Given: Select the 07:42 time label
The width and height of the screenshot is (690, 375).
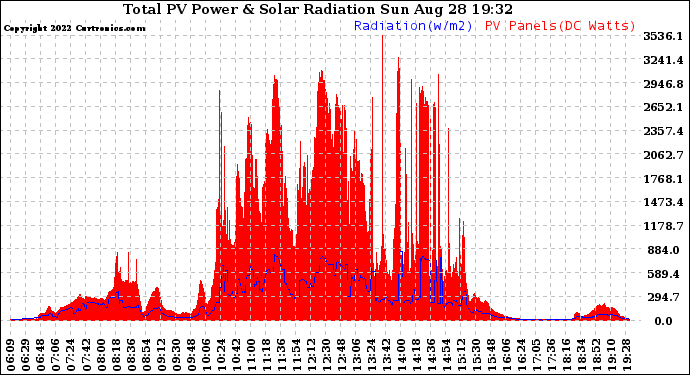Looking at the screenshot, I should click(86, 355).
